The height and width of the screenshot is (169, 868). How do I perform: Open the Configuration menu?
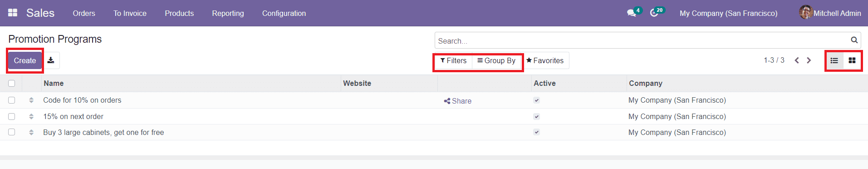pos(284,13)
